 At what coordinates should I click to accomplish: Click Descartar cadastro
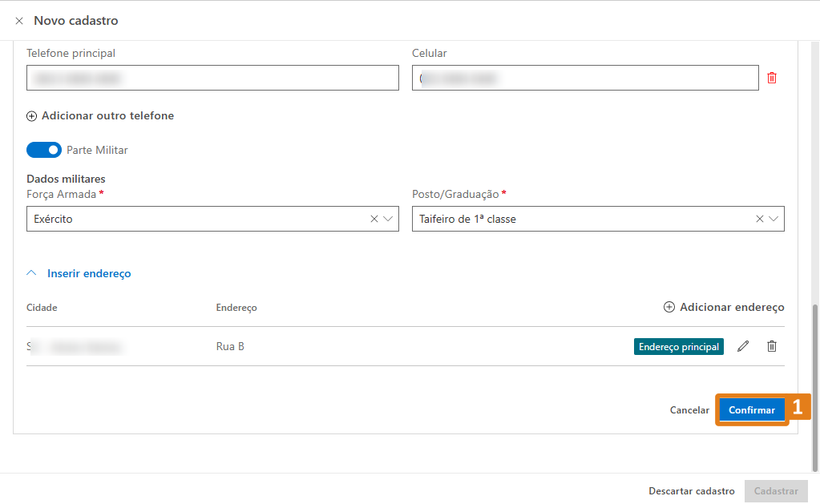pos(691,491)
